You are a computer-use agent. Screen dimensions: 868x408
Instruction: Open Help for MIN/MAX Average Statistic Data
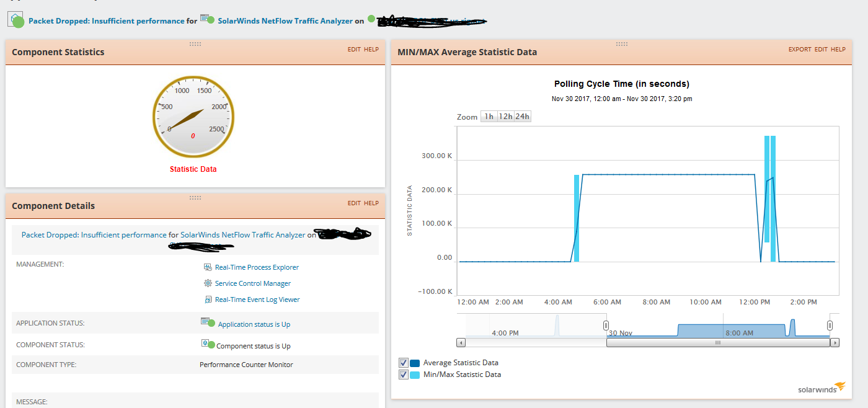point(838,50)
